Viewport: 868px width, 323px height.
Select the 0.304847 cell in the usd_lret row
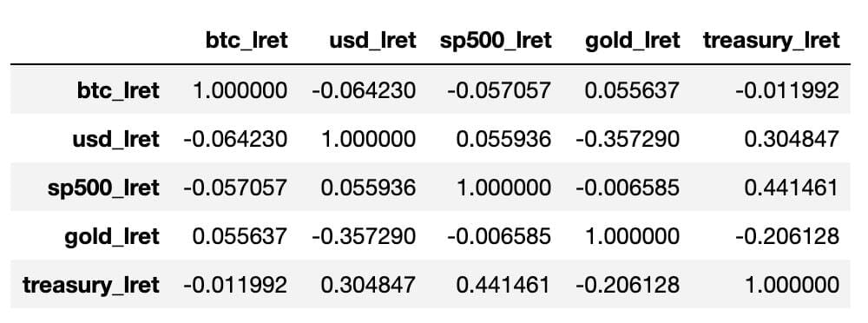[792, 139]
